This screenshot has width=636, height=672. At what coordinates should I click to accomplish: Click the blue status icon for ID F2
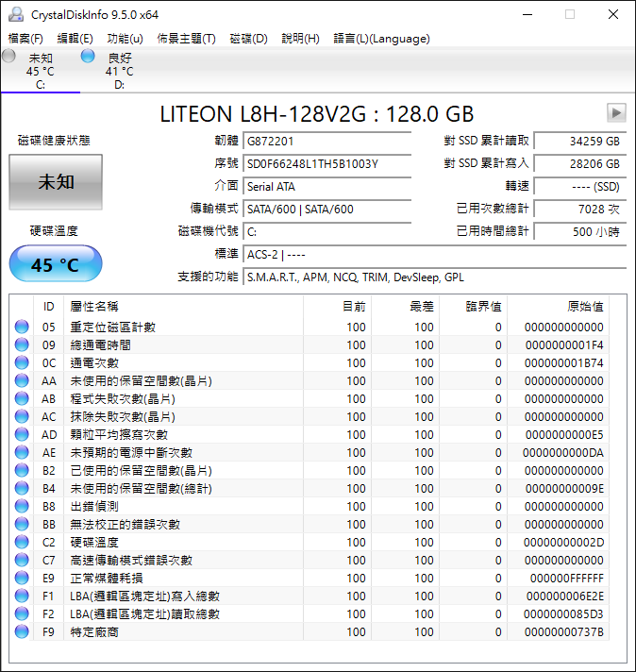[22, 614]
